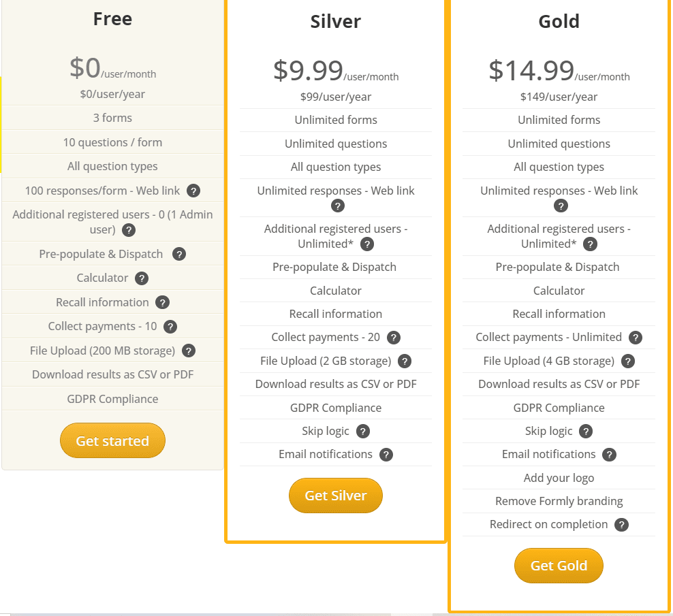Click the Get Gold button

[559, 566]
